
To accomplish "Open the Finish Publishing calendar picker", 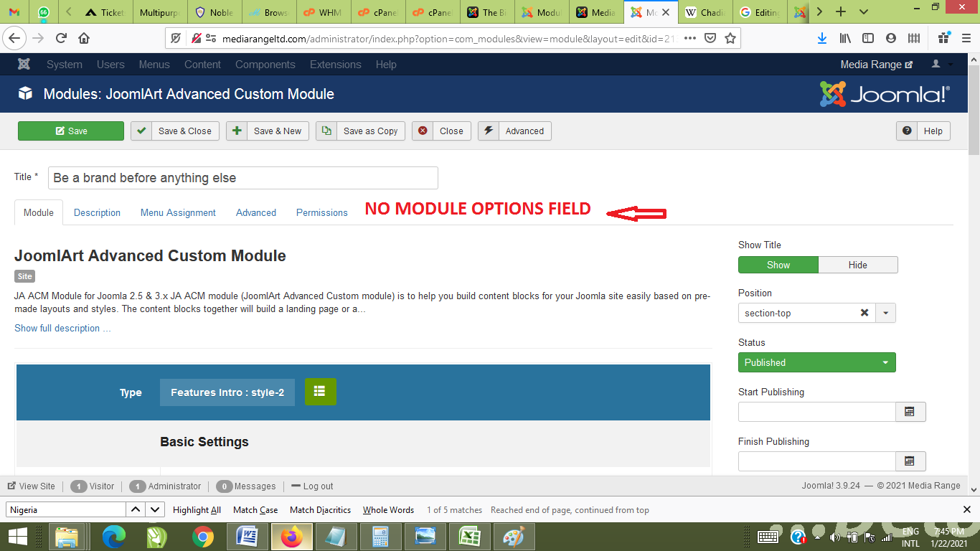I will [x=910, y=461].
